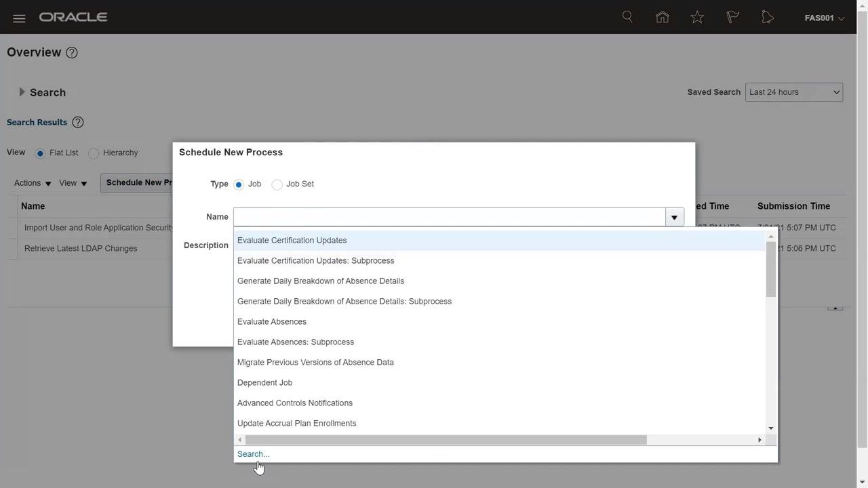Open the navigator hamburger menu
This screenshot has width=868, height=488.
point(19,18)
